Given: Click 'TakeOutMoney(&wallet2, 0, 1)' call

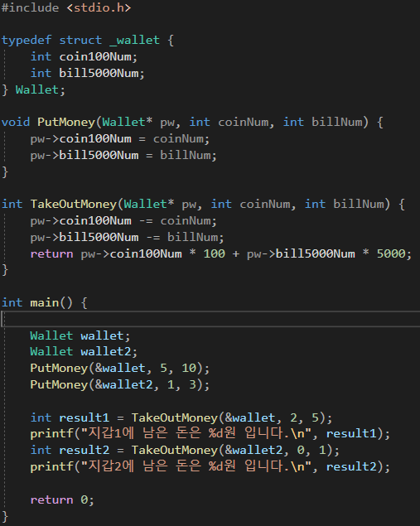Looking at the screenshot, I should coord(231,450).
